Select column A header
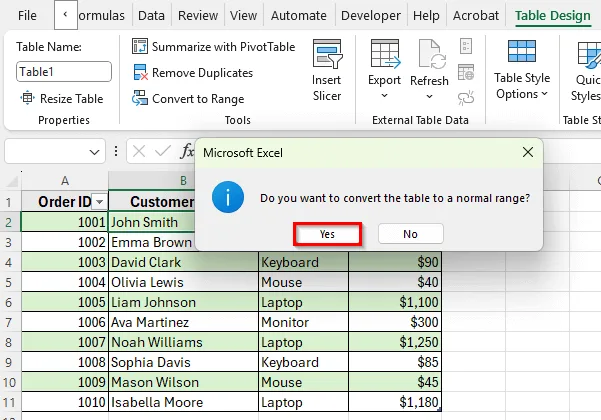 tap(65, 180)
